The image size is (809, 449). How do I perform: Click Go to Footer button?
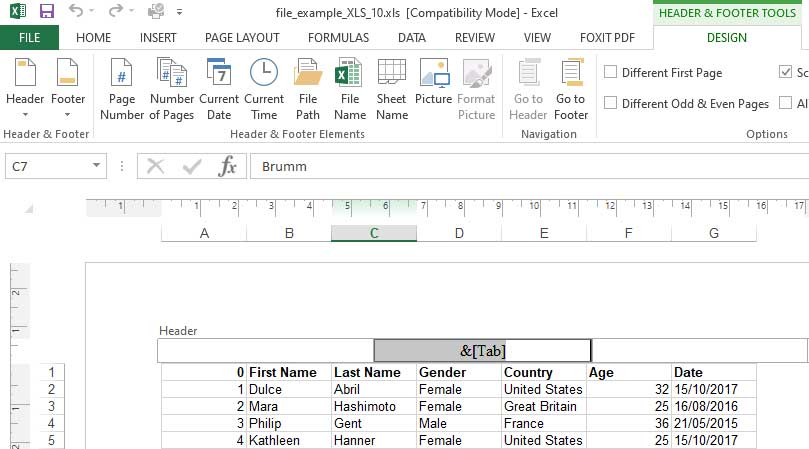(571, 89)
